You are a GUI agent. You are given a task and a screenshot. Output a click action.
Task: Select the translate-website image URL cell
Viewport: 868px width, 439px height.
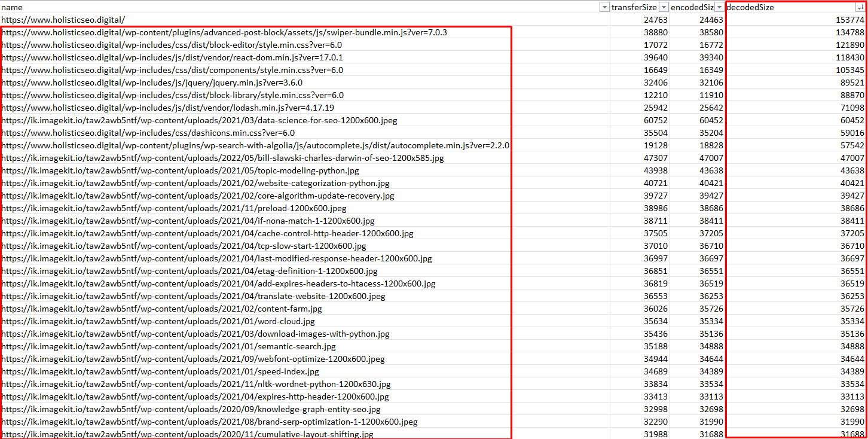[305, 296]
